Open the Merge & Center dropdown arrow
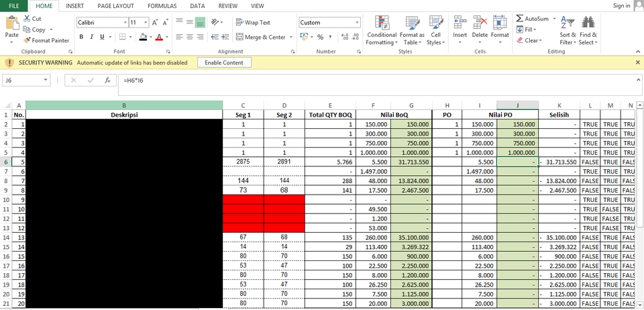Viewport: 644px width, 310px height. (290, 37)
